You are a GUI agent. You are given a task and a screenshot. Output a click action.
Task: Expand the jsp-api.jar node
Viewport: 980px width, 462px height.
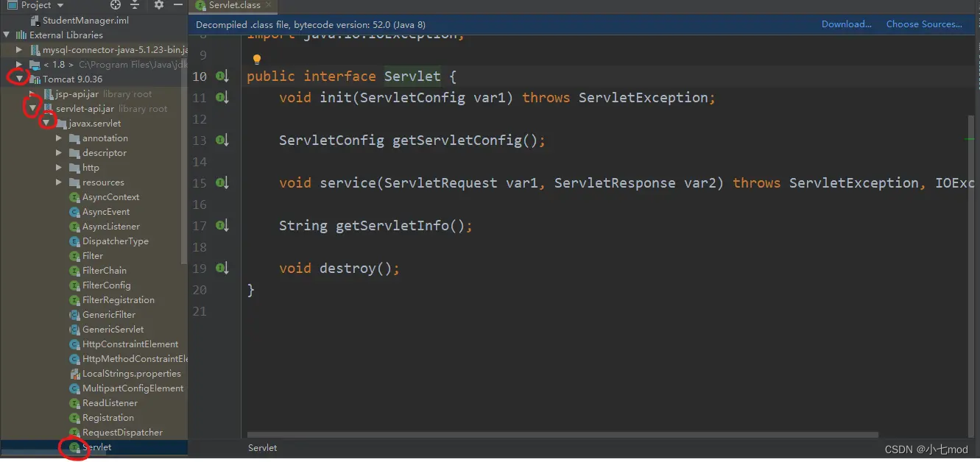point(33,94)
